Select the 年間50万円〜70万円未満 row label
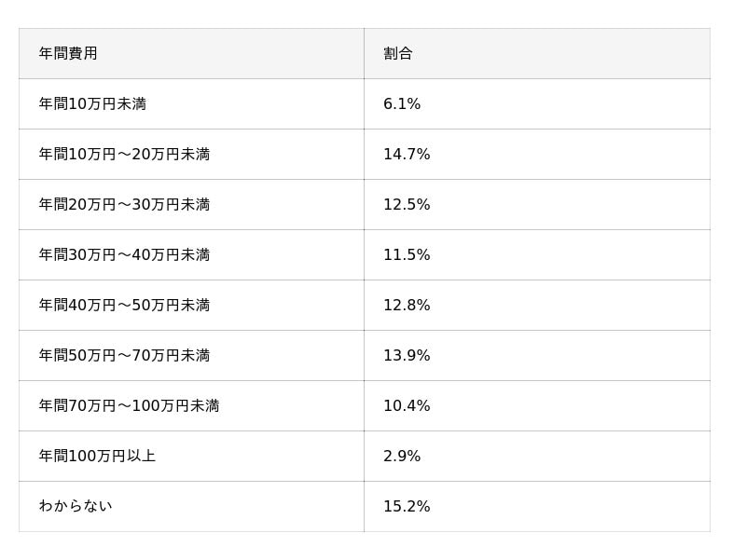 click(124, 356)
